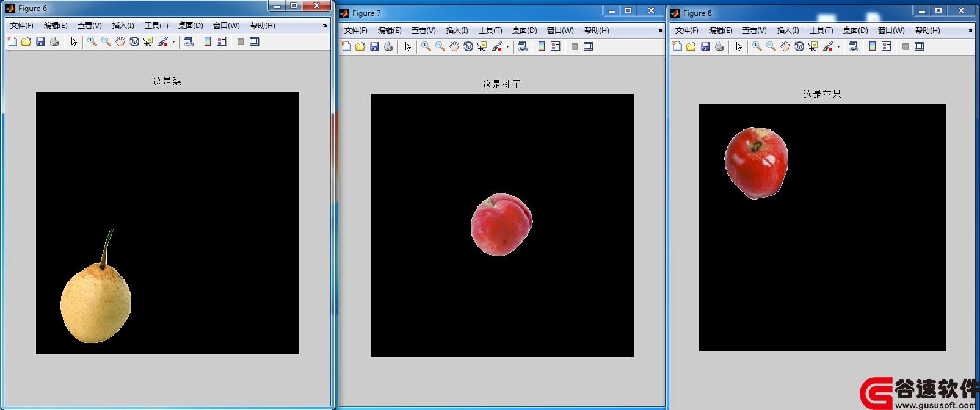Hide plot tools in Figure 8
Image resolution: width=980 pixels, height=410 pixels.
[906, 46]
